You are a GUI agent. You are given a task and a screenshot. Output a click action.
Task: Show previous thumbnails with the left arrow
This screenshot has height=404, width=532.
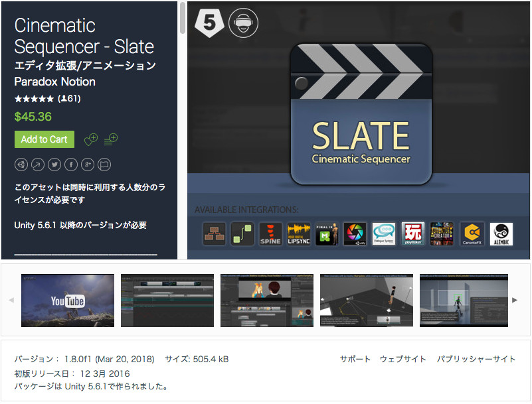11,300
